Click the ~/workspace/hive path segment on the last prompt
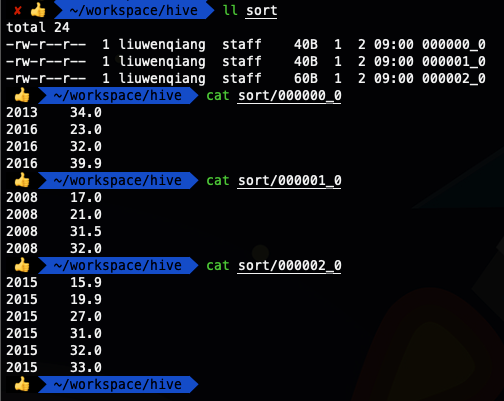Image resolution: width=504 pixels, height=401 pixels. pos(118,384)
